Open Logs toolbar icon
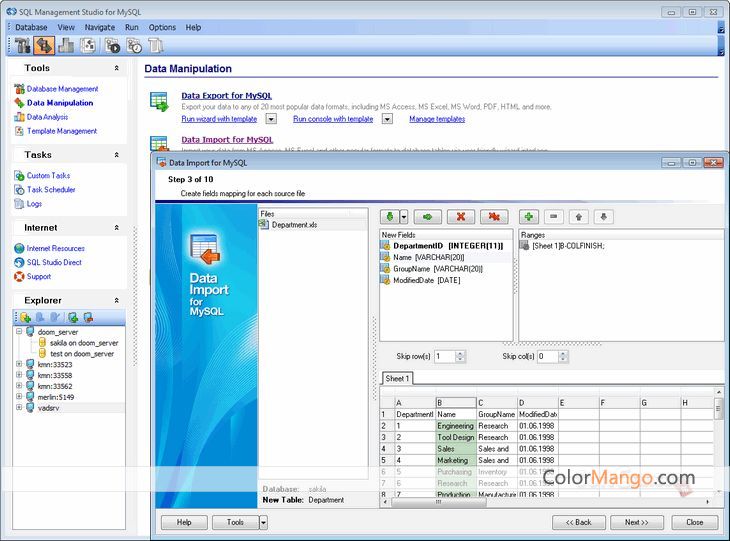This screenshot has height=541, width=730. tap(156, 46)
